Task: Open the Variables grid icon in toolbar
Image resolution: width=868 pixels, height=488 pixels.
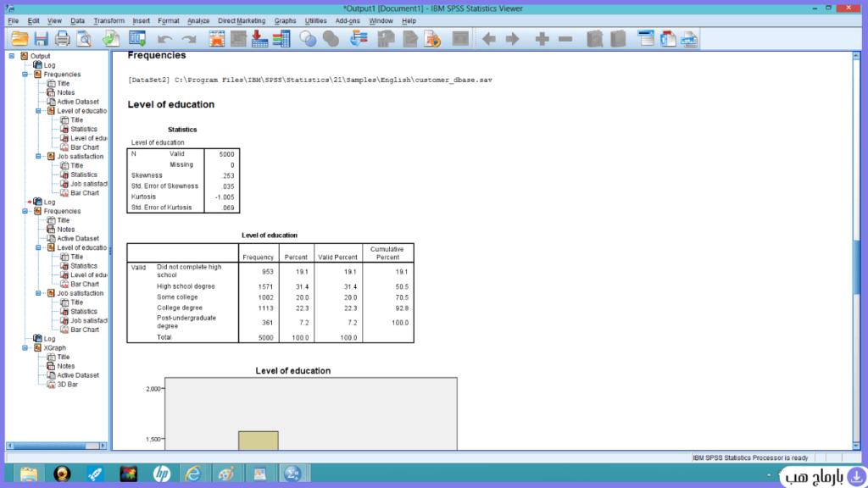Action: [x=281, y=39]
